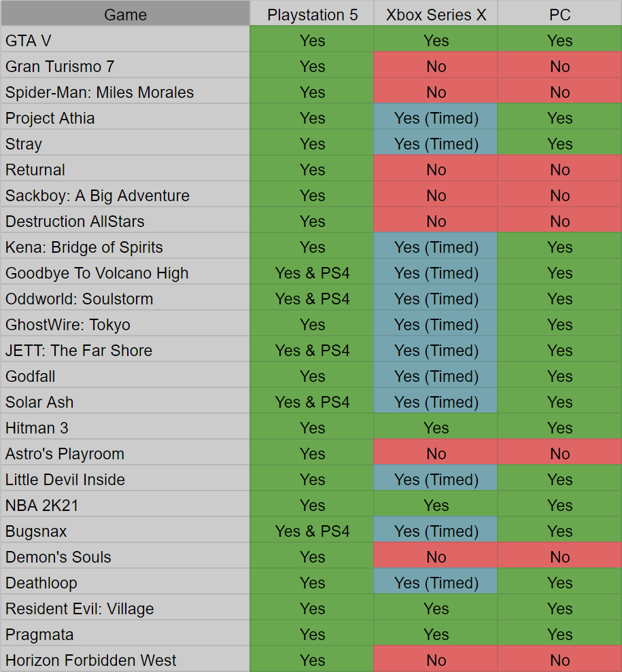Screen dimensions: 622x672
Task: Select Resident Evil: Village PC Yes cell
Action: click(x=560, y=609)
